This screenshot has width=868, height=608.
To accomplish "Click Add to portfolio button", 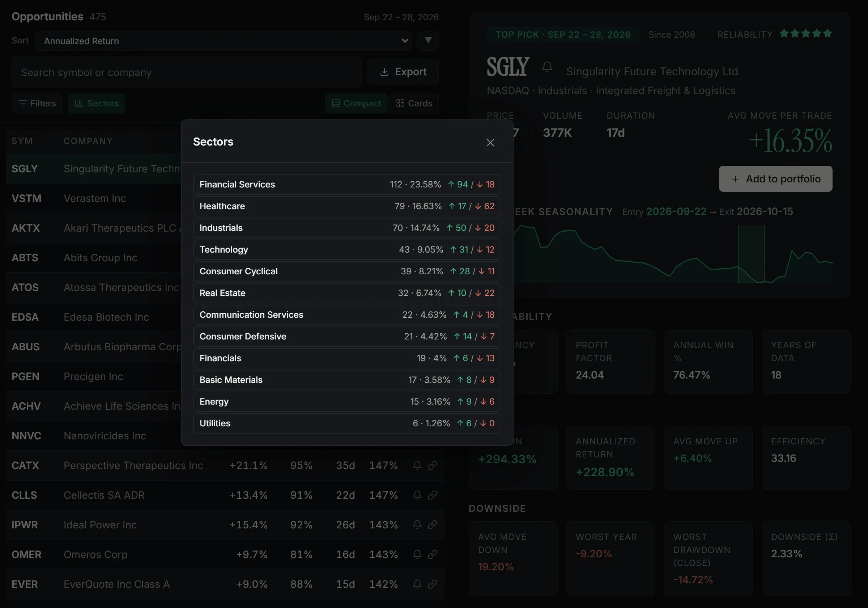I will point(775,179).
